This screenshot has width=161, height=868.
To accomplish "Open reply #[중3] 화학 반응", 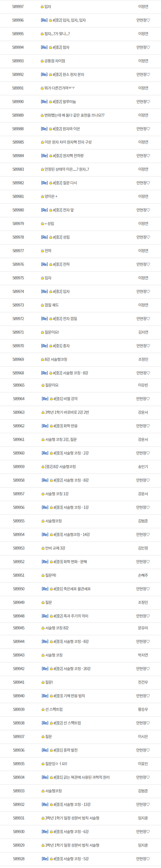I will point(66,426).
